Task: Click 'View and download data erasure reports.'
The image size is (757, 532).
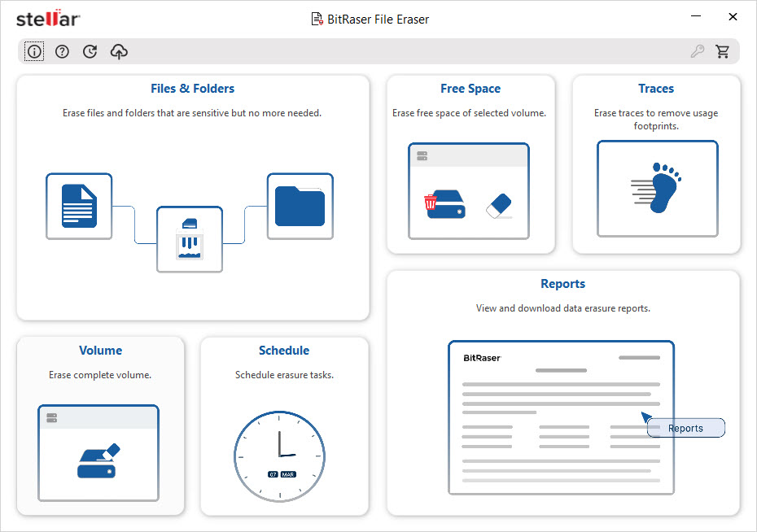Action: pyautogui.click(x=563, y=308)
